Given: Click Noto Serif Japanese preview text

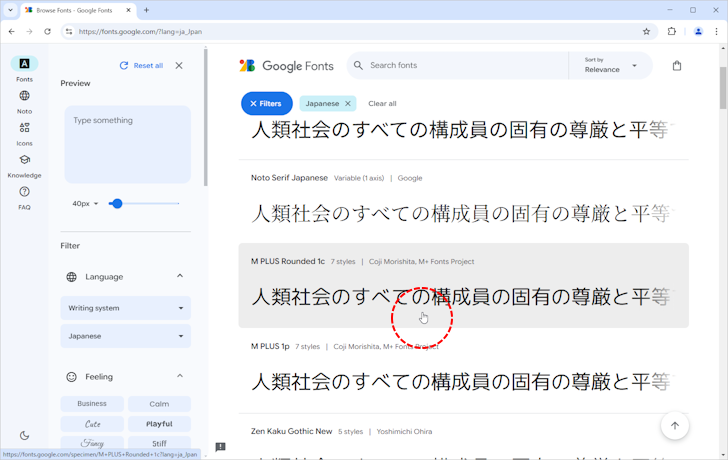Looking at the screenshot, I should [461, 214].
